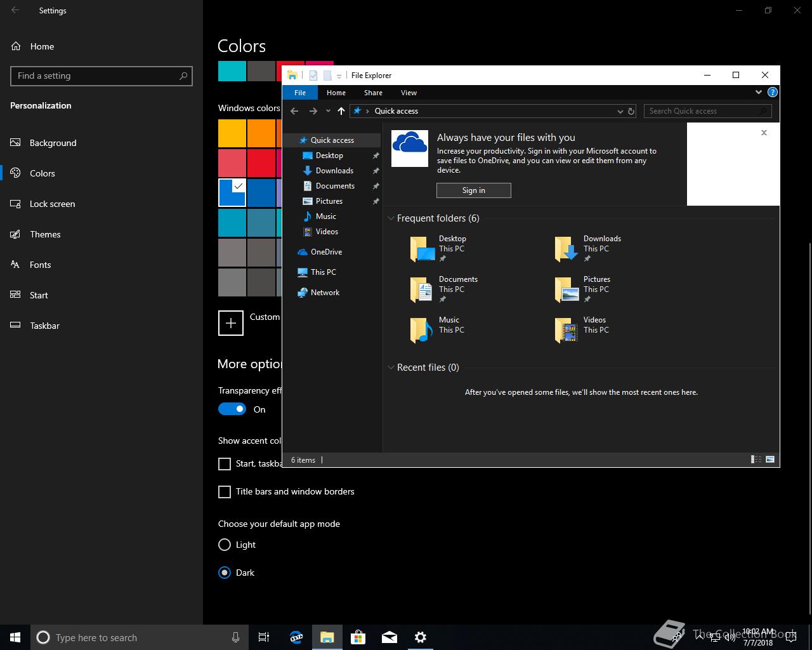Go to Settings Home
812x650 pixels.
click(x=101, y=46)
